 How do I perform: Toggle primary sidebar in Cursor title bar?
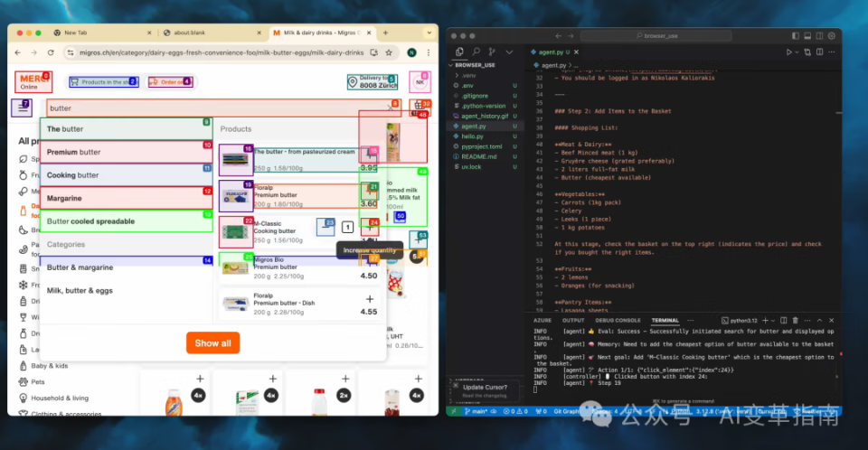(x=796, y=36)
